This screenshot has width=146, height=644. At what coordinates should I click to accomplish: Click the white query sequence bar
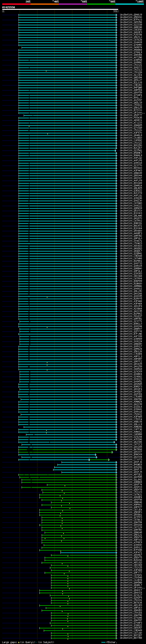pyautogui.click(x=60, y=9)
